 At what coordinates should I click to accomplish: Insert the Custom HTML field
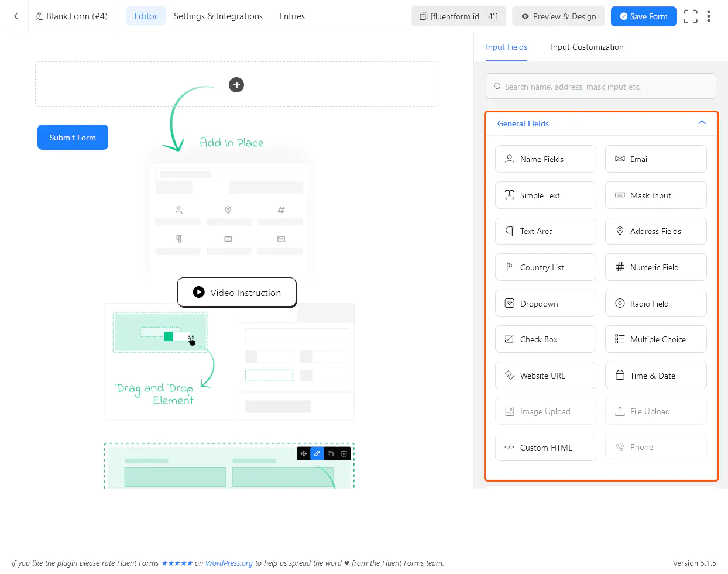[x=545, y=448]
